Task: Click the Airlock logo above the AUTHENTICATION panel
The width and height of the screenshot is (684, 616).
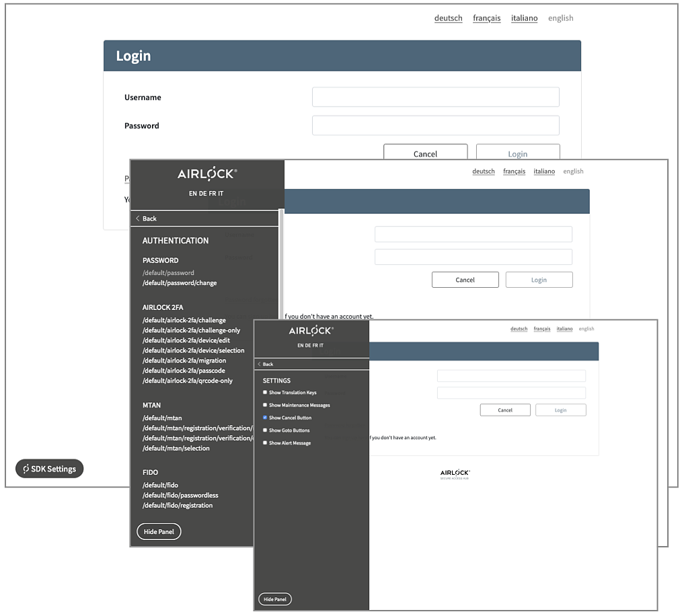Action: pyautogui.click(x=206, y=174)
